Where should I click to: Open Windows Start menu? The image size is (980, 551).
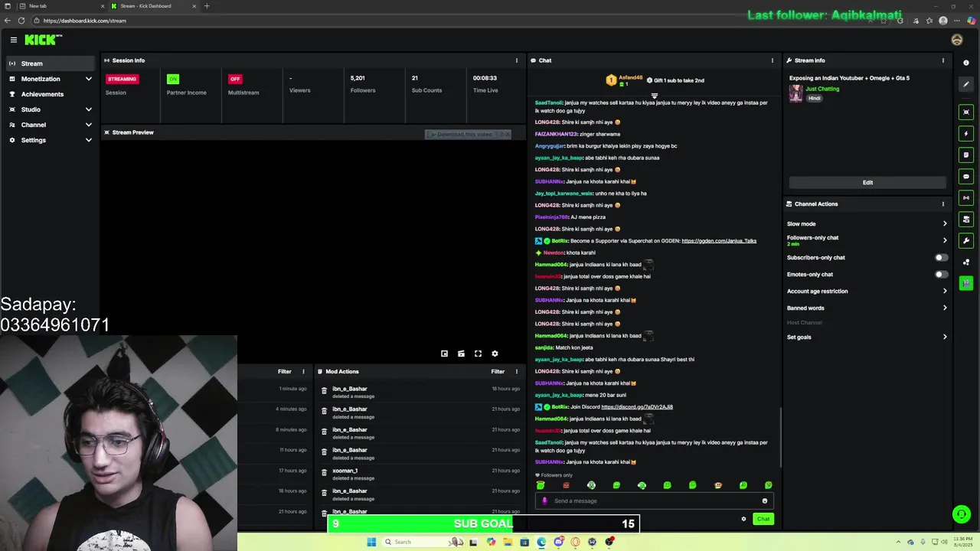[371, 542]
